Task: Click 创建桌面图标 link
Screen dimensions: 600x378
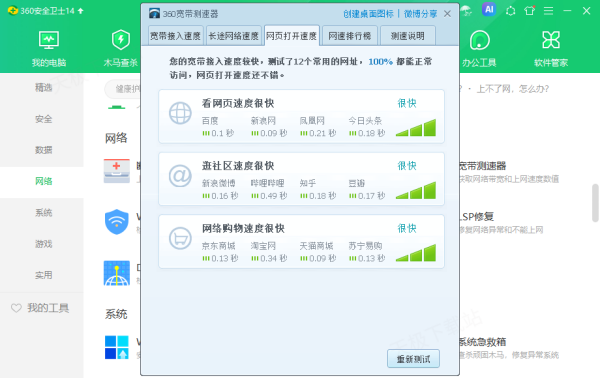Action: (x=368, y=14)
